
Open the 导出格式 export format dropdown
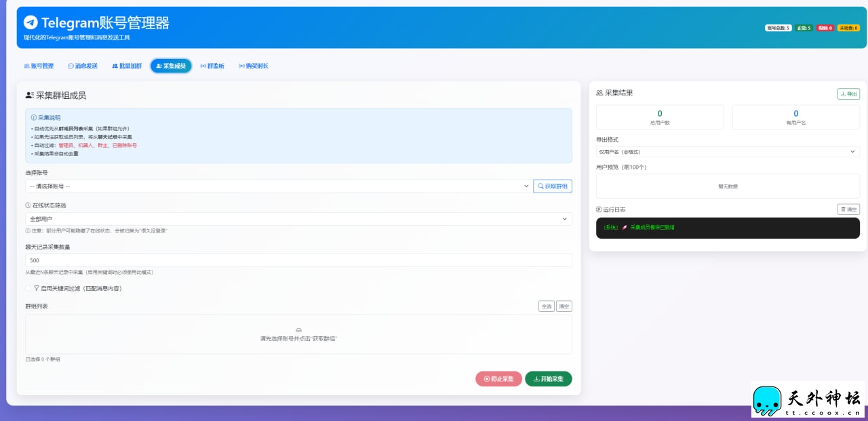[728, 152]
